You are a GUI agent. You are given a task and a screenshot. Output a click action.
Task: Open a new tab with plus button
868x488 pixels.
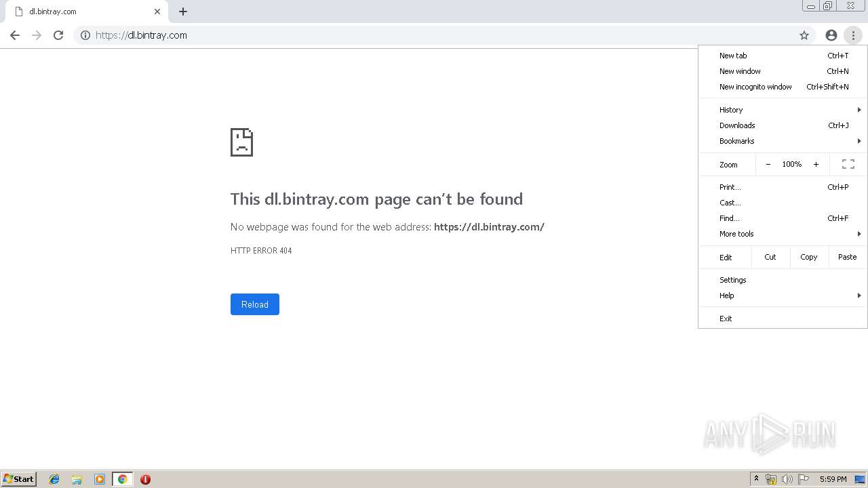click(x=183, y=12)
